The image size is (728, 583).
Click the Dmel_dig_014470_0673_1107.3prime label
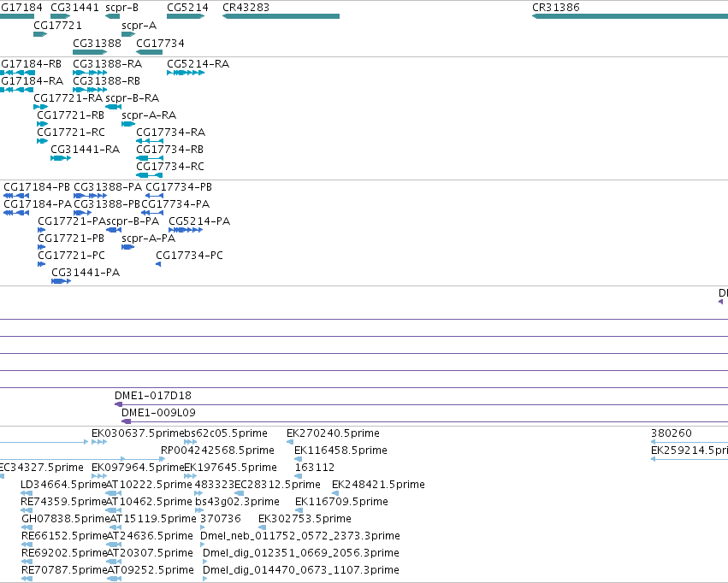click(301, 570)
